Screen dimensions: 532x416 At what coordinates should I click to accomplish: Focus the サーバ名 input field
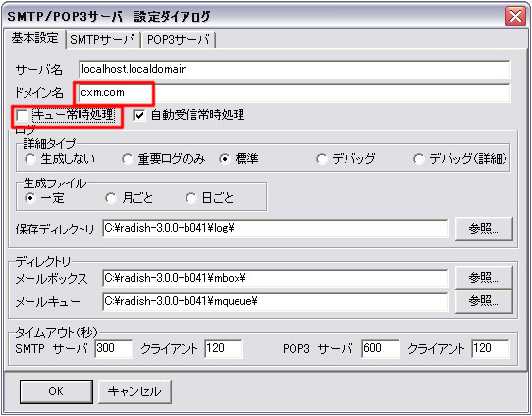coord(294,70)
